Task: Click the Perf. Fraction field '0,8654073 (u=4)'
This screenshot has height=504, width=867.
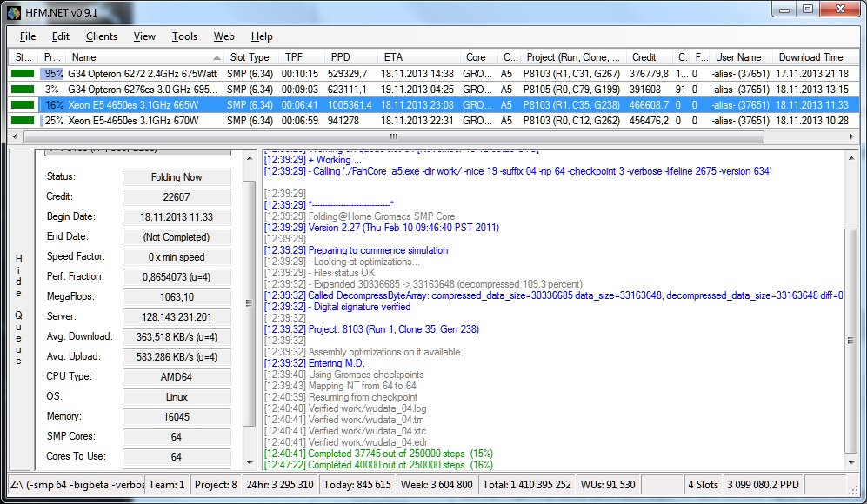Action: coord(177,277)
